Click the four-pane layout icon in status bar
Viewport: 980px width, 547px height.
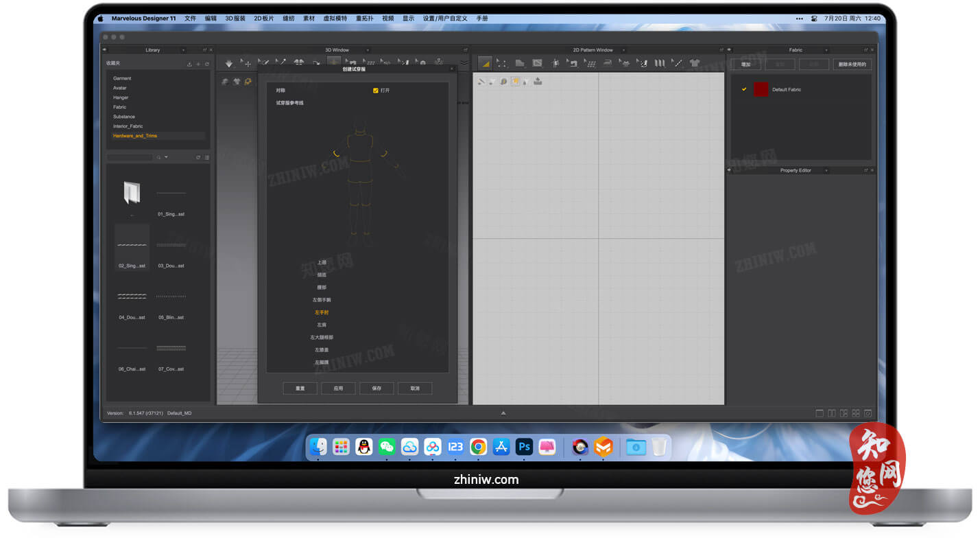pos(854,413)
